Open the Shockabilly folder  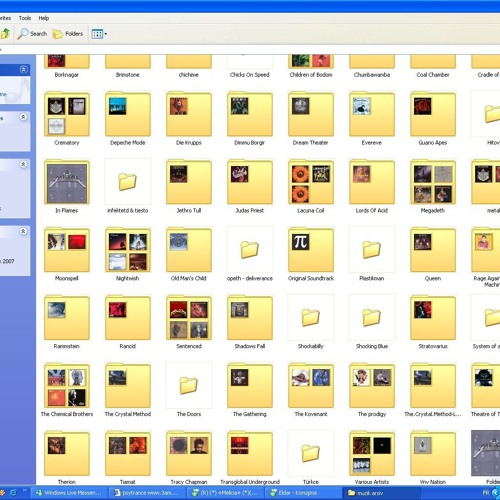coord(311,318)
